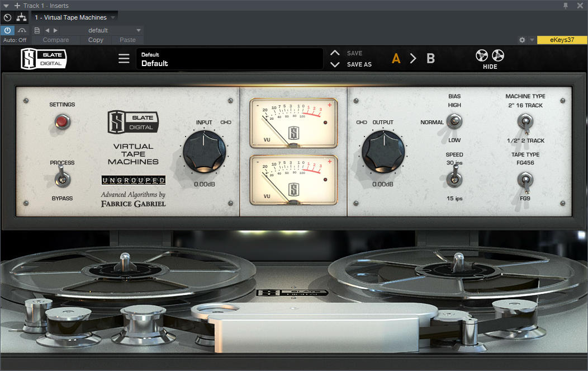Open the hamburger menu next to the preset name

click(x=124, y=58)
